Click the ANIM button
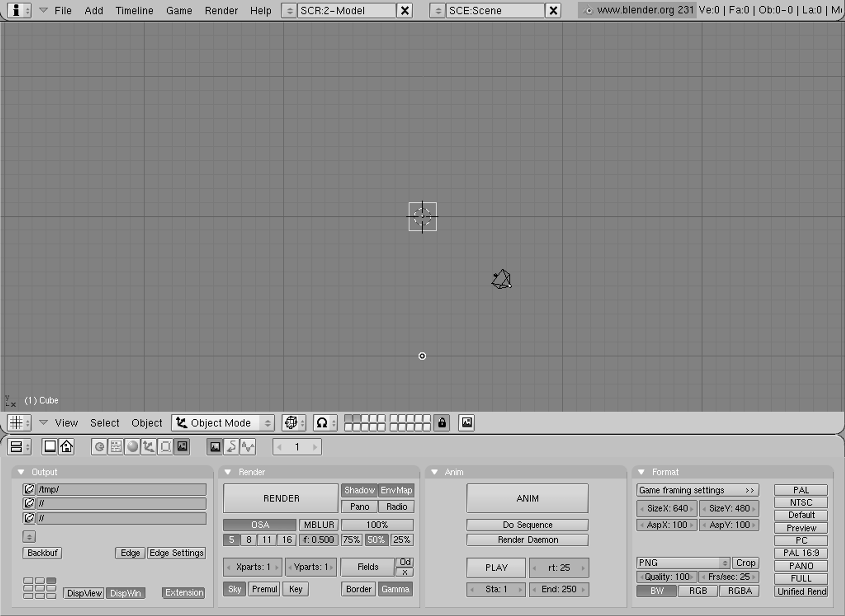Image resolution: width=845 pixels, height=616 pixels. click(x=527, y=498)
